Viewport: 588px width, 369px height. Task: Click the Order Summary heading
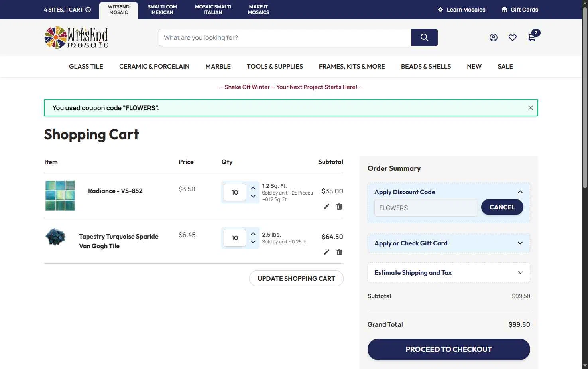(394, 168)
